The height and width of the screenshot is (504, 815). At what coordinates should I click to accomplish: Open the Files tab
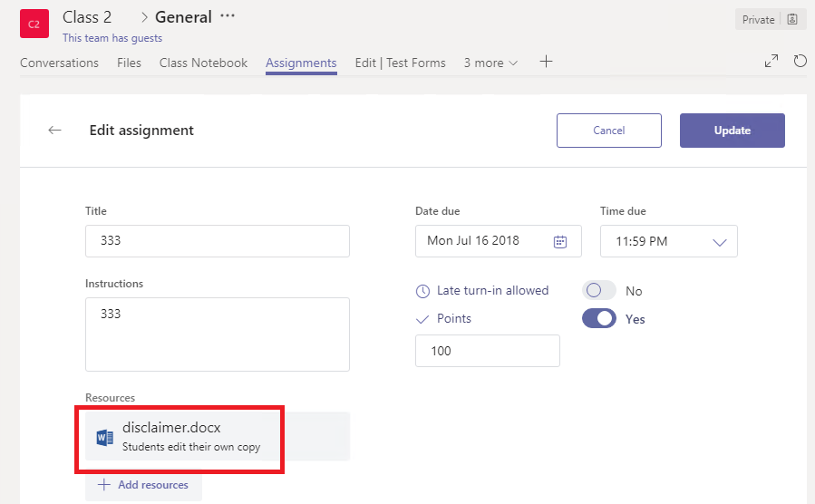(x=129, y=63)
